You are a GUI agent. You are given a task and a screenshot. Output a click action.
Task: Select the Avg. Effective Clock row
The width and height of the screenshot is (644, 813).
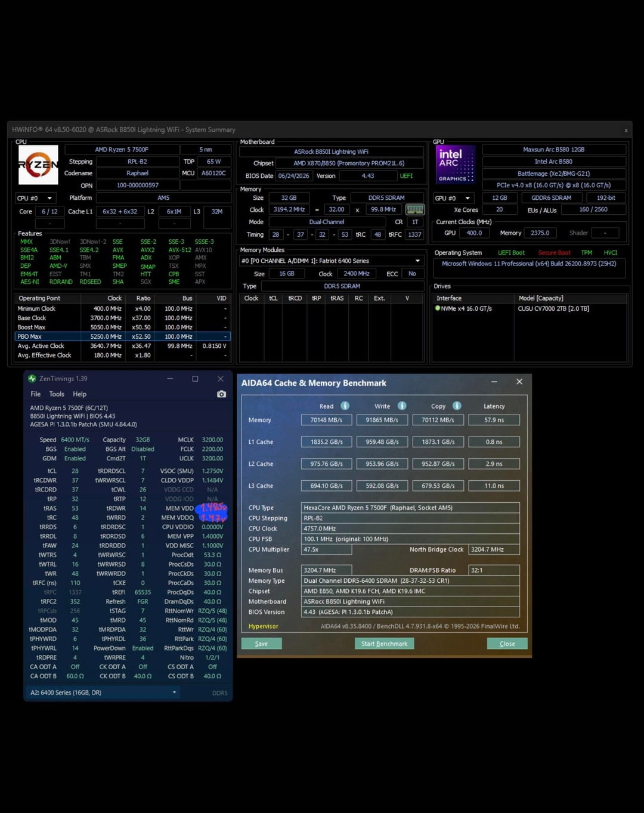[x=122, y=355]
